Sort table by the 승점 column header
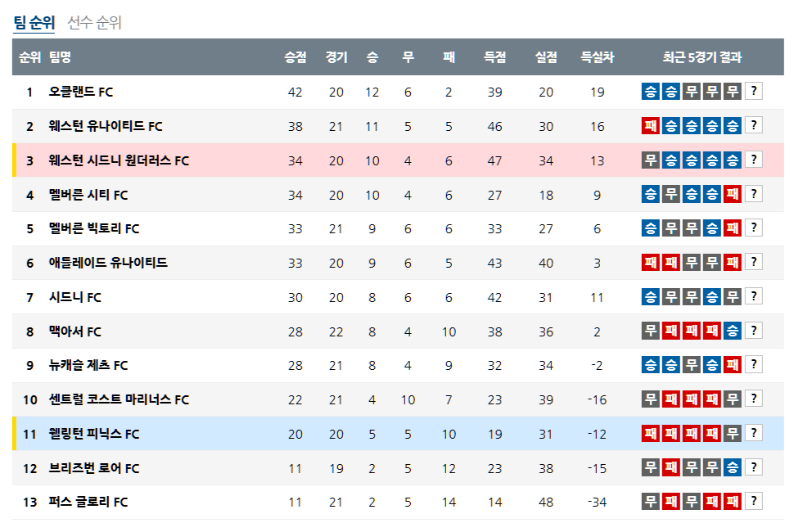Screen dimensions: 794x532 [x=295, y=57]
